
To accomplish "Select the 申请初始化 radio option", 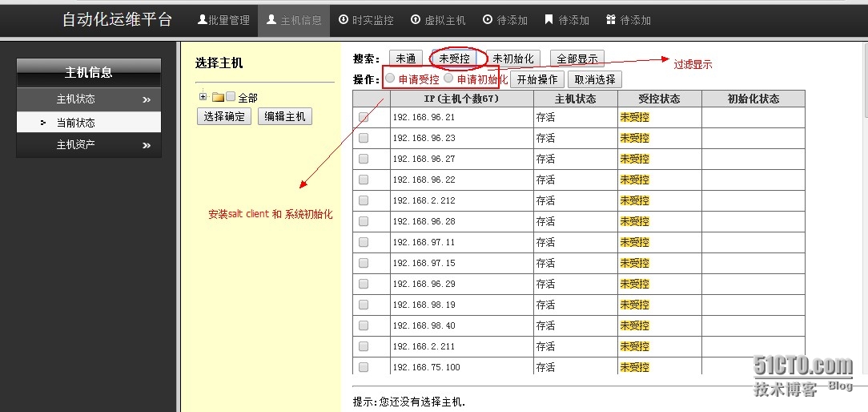I will click(449, 78).
